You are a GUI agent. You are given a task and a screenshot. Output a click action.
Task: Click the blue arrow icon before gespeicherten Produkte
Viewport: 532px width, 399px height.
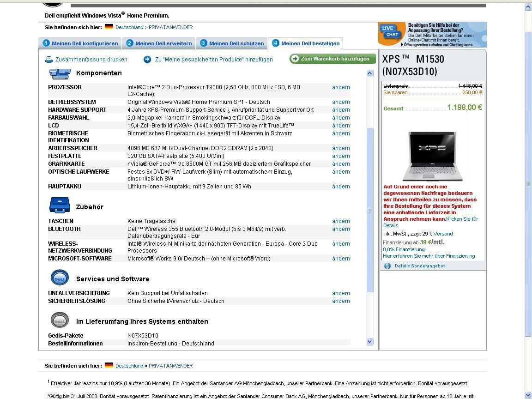pos(147,60)
